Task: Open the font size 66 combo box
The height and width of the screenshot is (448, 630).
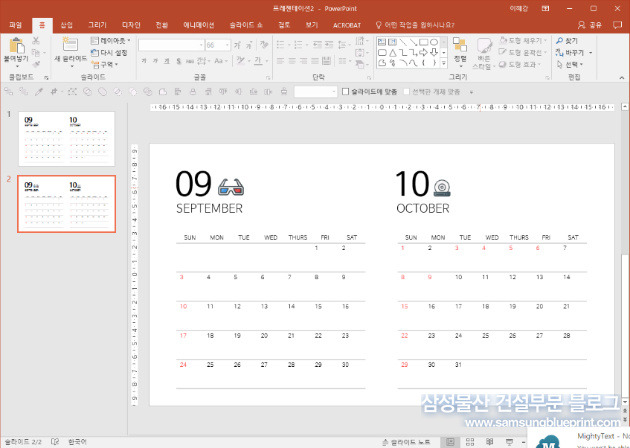Action: (218, 45)
